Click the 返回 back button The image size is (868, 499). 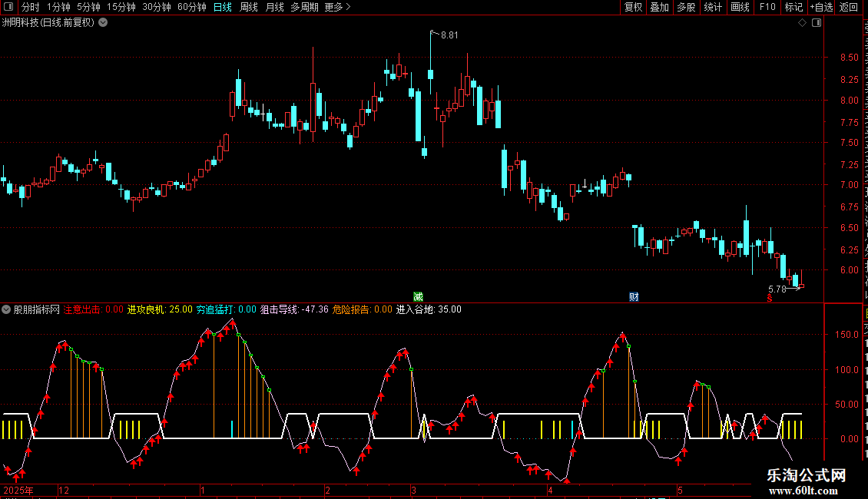coord(849,7)
